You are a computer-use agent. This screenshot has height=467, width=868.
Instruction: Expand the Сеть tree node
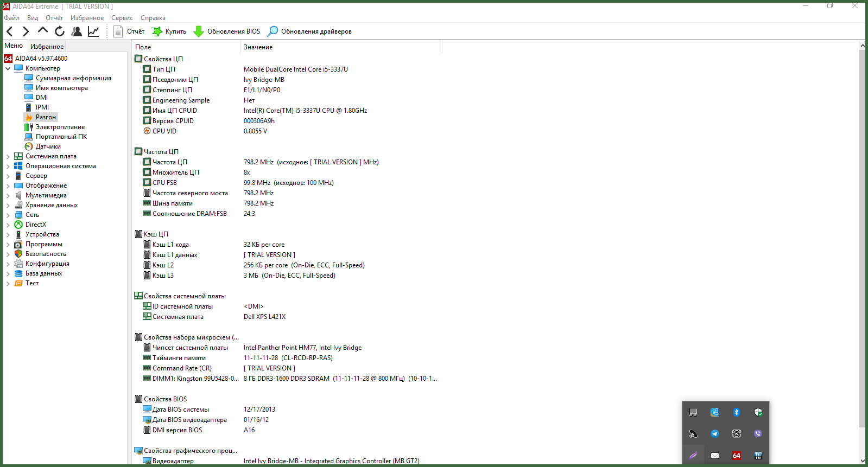[x=8, y=215]
